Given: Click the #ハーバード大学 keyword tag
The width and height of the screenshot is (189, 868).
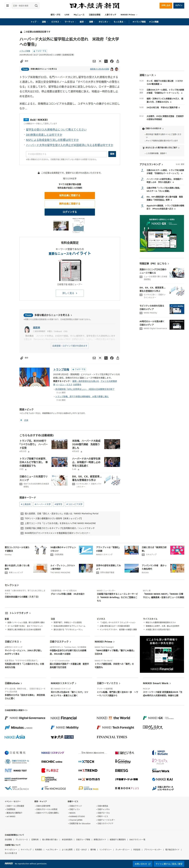Looking at the screenshot, I should pyautogui.click(x=42, y=504).
